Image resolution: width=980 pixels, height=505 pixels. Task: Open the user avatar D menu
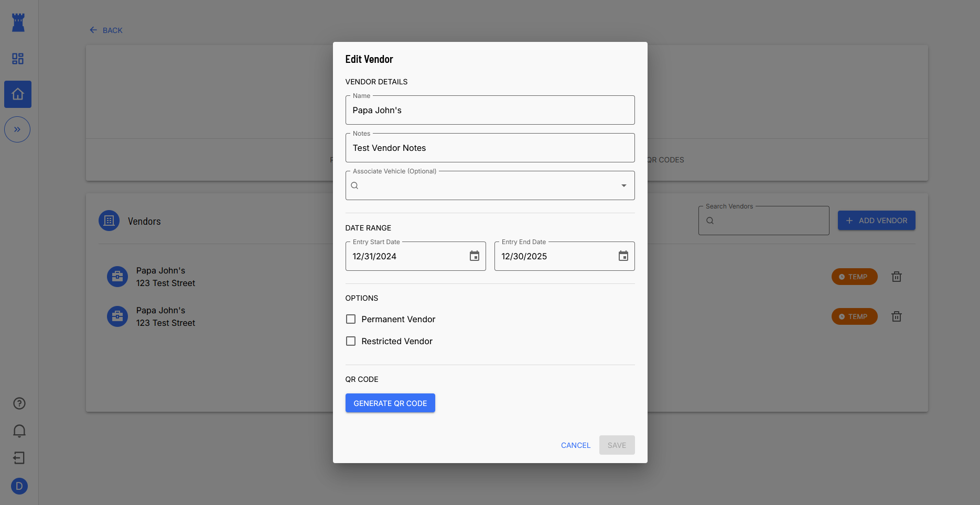click(x=19, y=486)
